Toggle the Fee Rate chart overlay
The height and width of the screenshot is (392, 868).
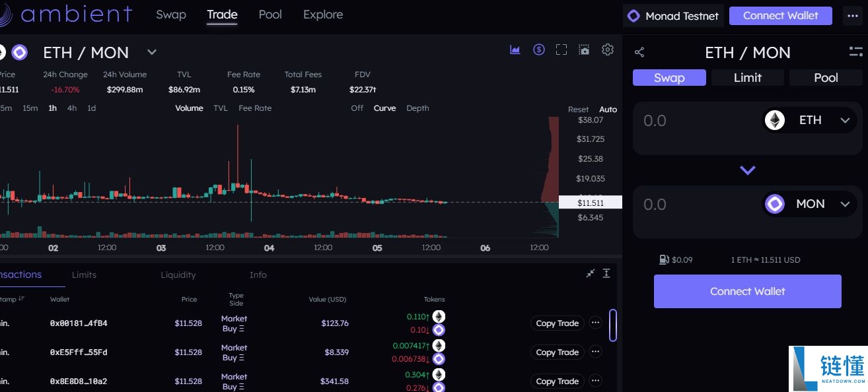click(x=255, y=108)
